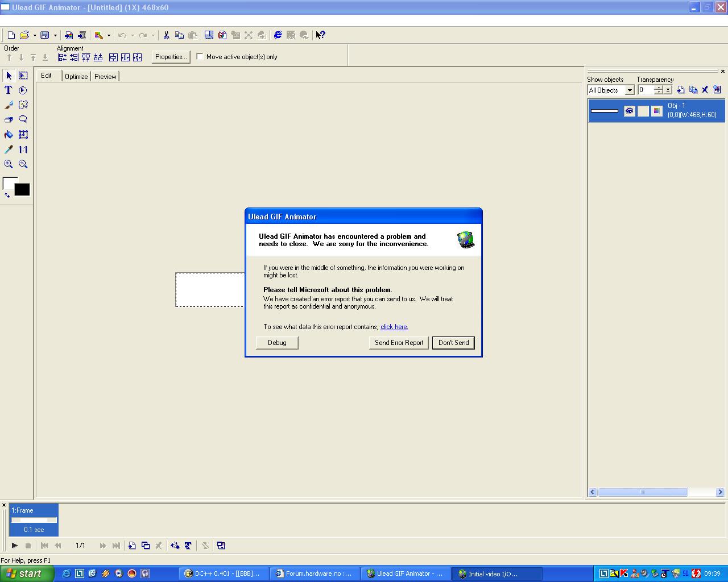Viewport: 728px width, 582px height.
Task: Click the Add Frame icon below timeline
Action: [x=132, y=546]
